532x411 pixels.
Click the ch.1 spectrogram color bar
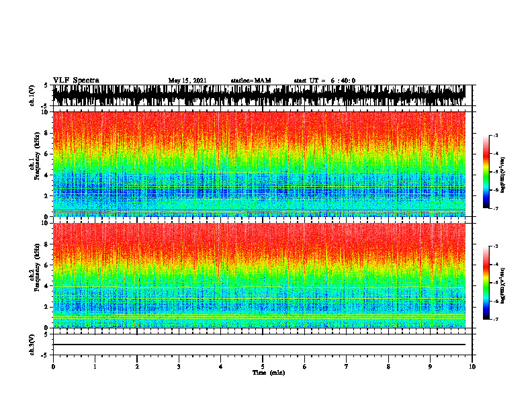coord(486,172)
